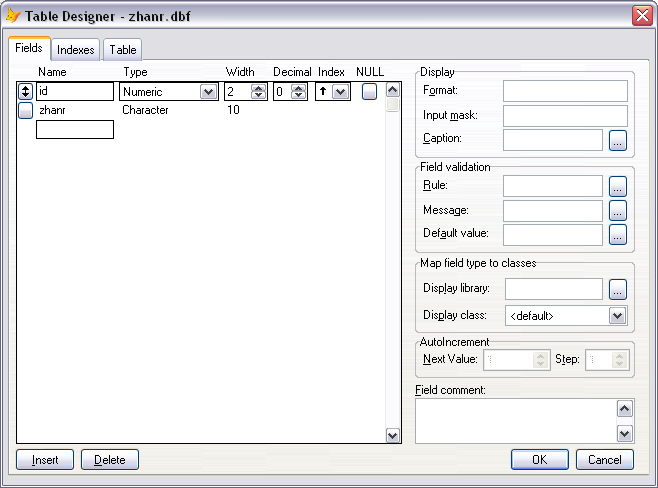658x488 pixels.
Task: Click the Default value field
Action: pos(553,234)
